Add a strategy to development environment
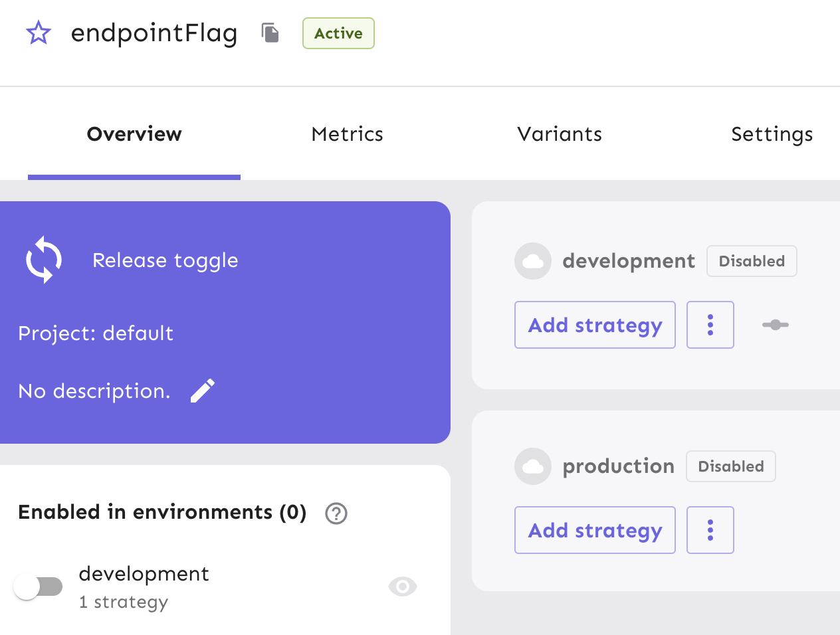 (595, 325)
